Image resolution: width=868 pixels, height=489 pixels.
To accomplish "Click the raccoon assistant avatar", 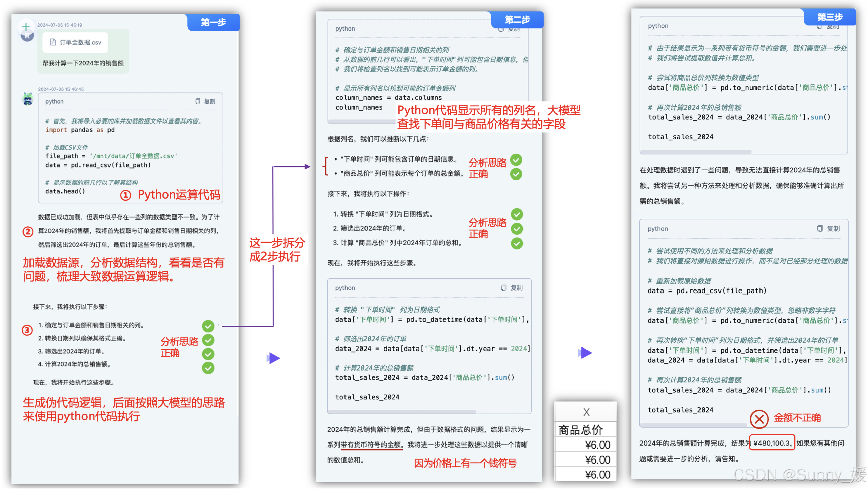I will (28, 99).
